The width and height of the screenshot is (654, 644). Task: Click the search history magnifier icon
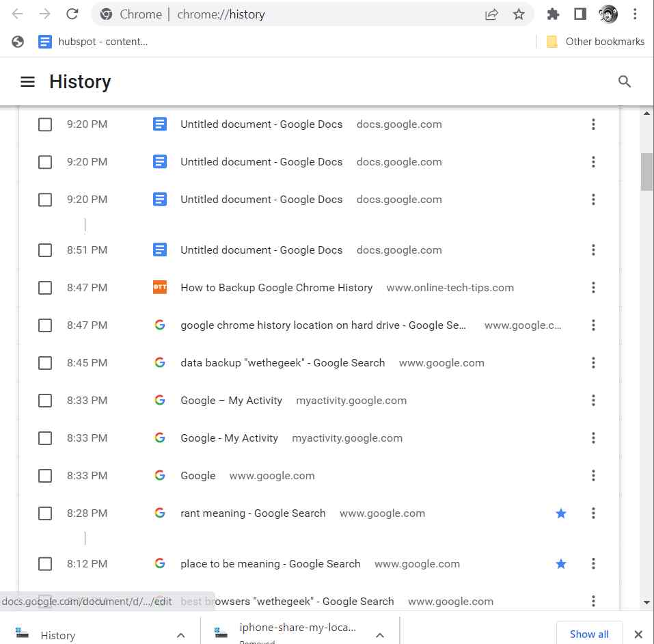624,81
